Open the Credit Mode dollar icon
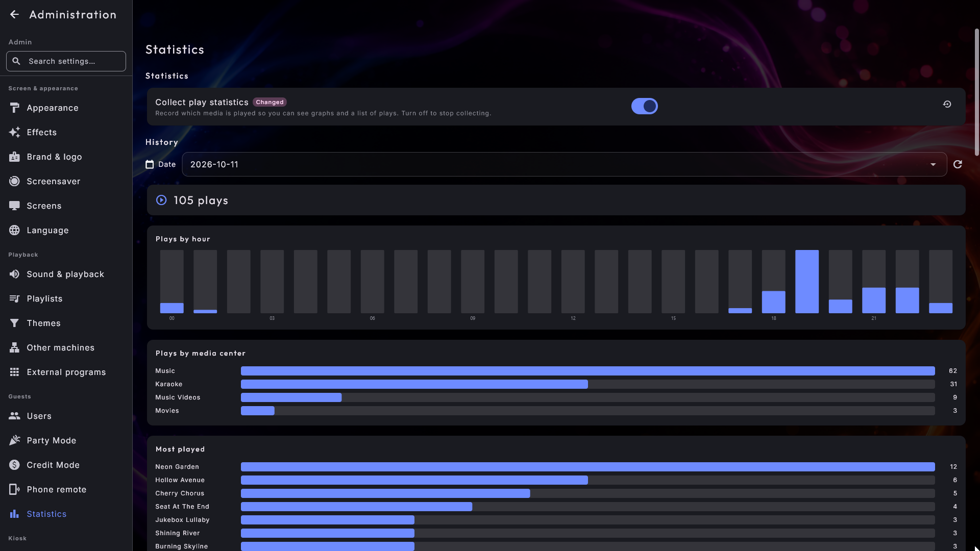The image size is (980, 551). [14, 465]
